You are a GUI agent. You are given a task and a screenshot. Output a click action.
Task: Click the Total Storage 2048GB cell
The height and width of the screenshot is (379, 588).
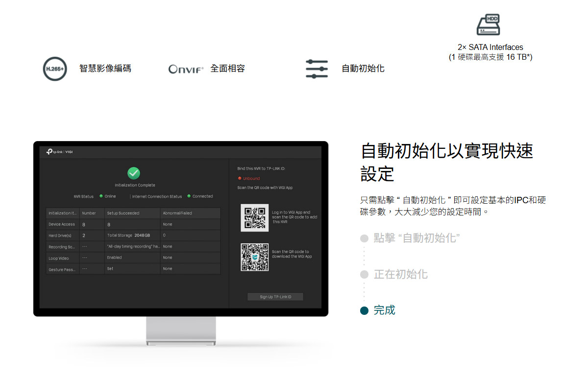click(x=128, y=236)
